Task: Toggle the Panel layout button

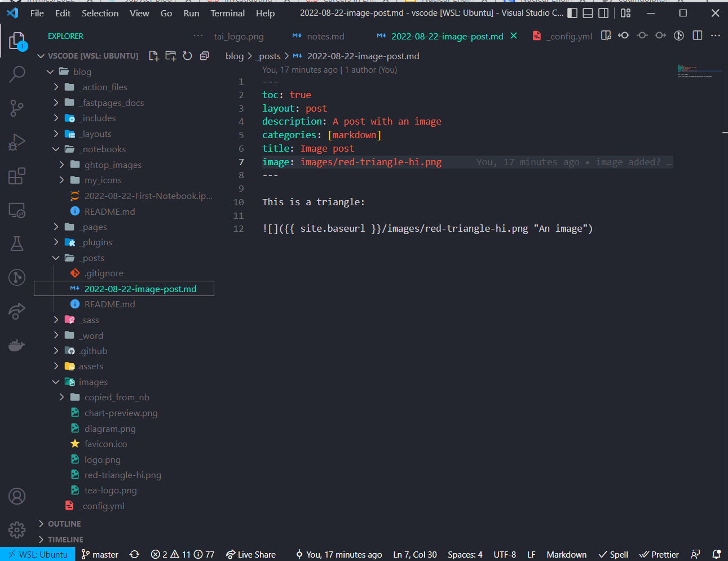Action: [588, 13]
